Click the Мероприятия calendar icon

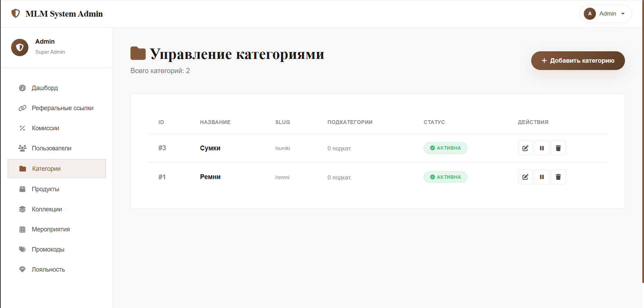point(22,229)
